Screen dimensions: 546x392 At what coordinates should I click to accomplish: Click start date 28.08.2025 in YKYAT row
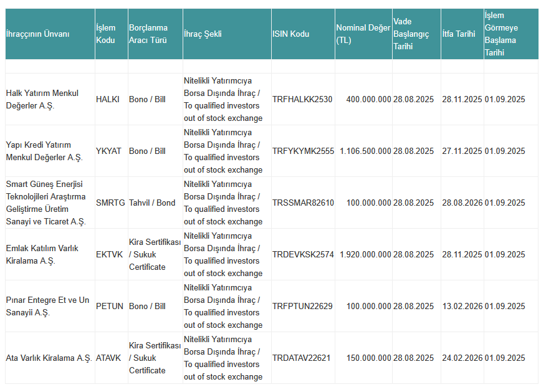pyautogui.click(x=414, y=151)
